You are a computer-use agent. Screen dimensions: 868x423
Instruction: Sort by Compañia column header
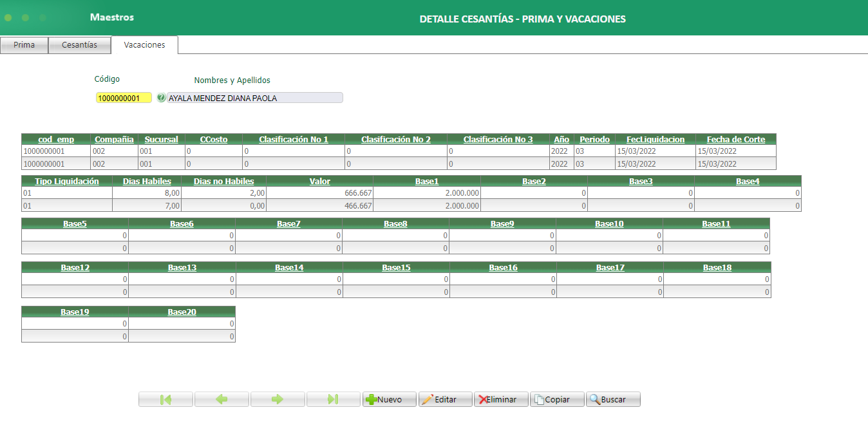pyautogui.click(x=114, y=139)
